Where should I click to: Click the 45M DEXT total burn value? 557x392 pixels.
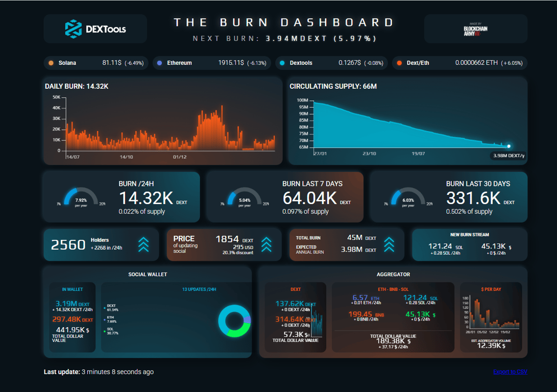(361, 237)
